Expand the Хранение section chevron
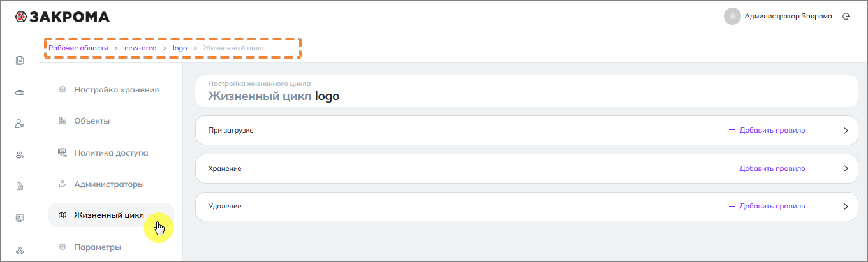This screenshot has width=868, height=262. (x=846, y=169)
